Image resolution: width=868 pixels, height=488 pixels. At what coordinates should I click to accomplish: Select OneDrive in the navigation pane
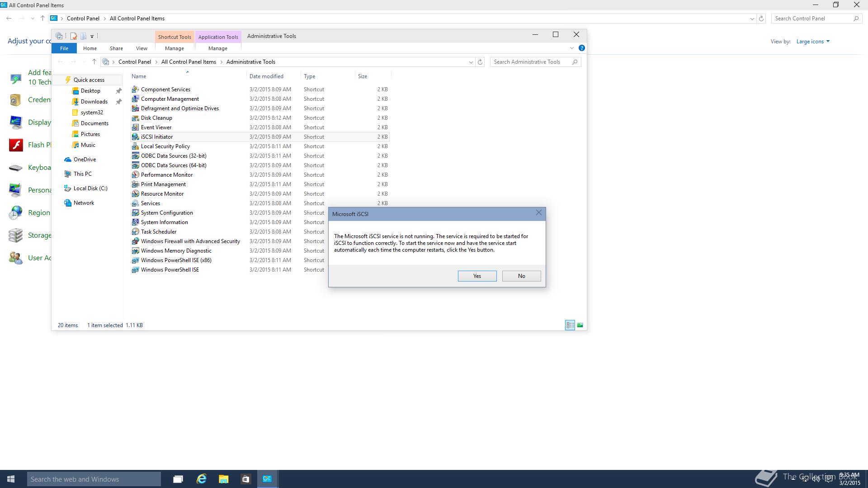(85, 160)
